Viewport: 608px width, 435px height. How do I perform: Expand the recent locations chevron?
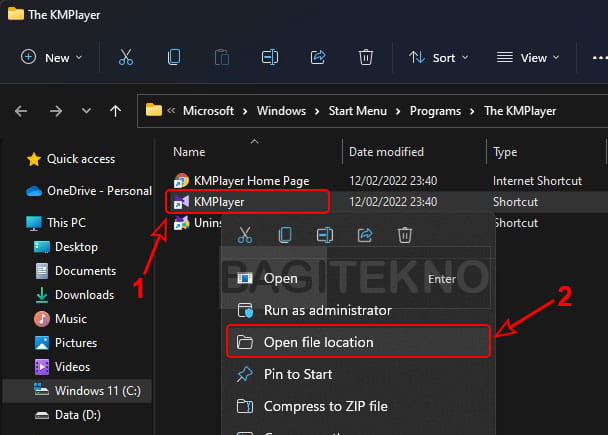(x=86, y=111)
